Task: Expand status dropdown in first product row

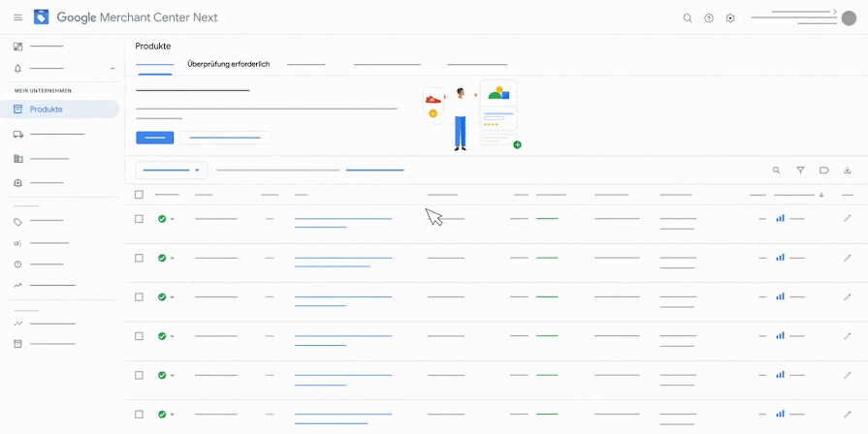Action: (x=173, y=220)
